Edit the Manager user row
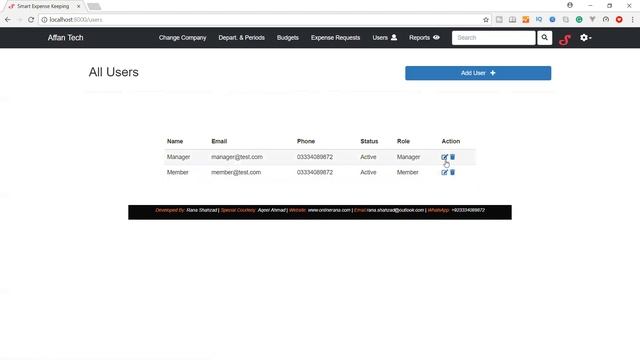Image resolution: width=640 pixels, height=360 pixels. [444, 157]
